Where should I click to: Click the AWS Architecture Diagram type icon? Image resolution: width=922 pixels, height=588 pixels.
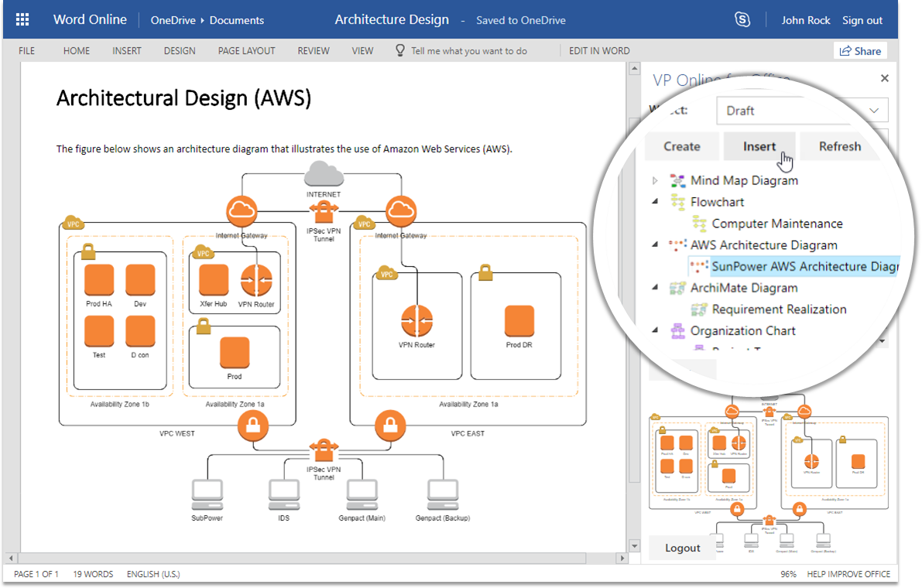coord(677,245)
